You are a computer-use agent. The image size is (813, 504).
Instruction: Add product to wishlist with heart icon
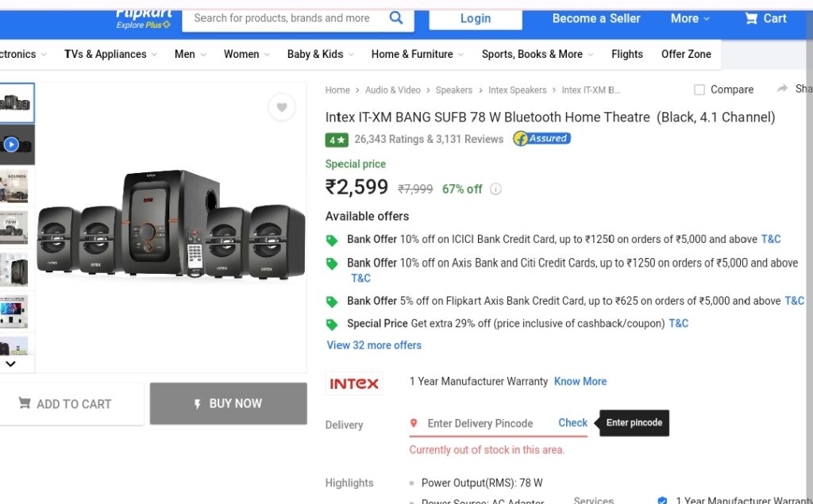click(x=282, y=107)
